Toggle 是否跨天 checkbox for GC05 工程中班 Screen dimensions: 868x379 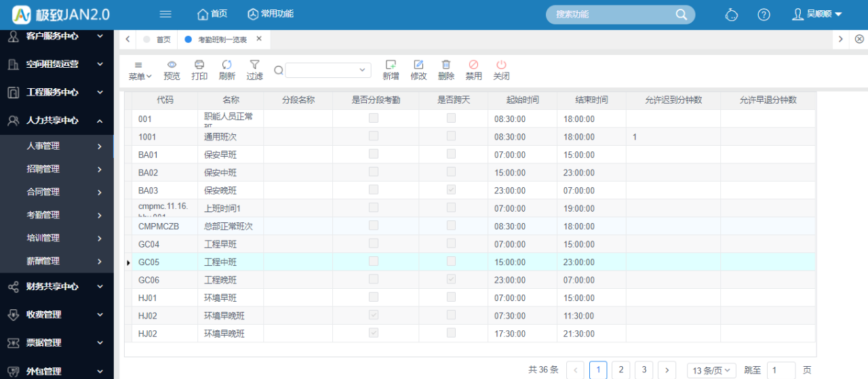tap(451, 261)
